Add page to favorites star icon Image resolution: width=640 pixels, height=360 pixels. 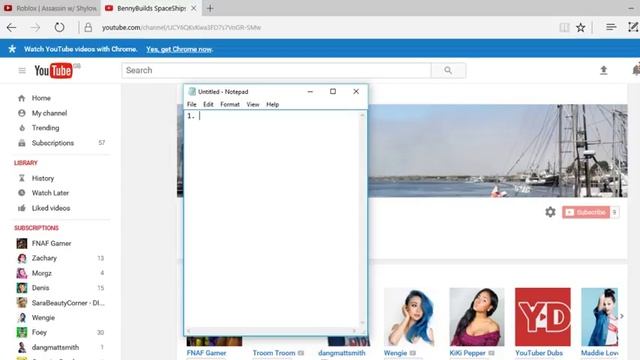580,27
